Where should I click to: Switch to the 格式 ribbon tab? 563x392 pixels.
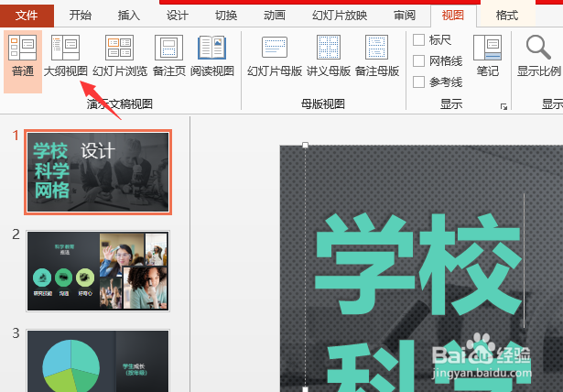506,16
